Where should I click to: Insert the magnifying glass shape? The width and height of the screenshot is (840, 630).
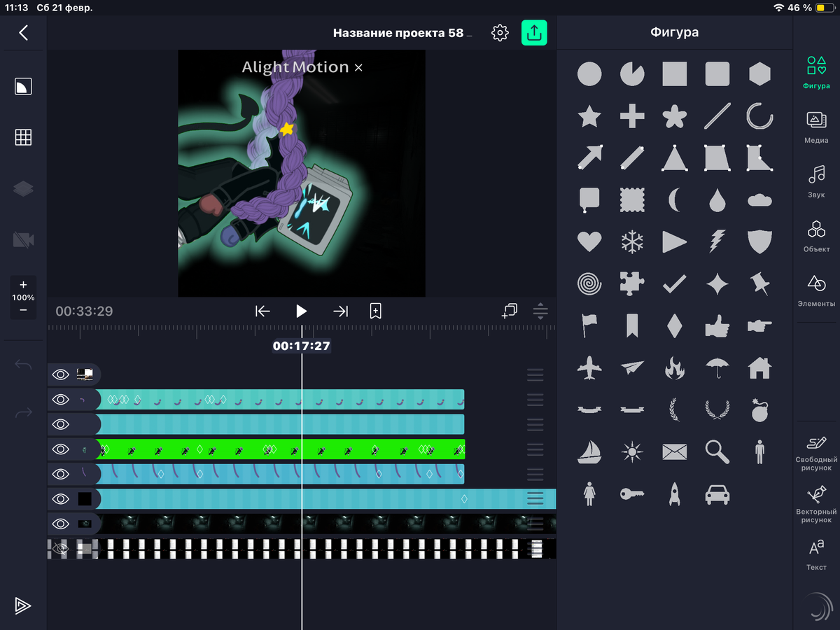click(717, 452)
